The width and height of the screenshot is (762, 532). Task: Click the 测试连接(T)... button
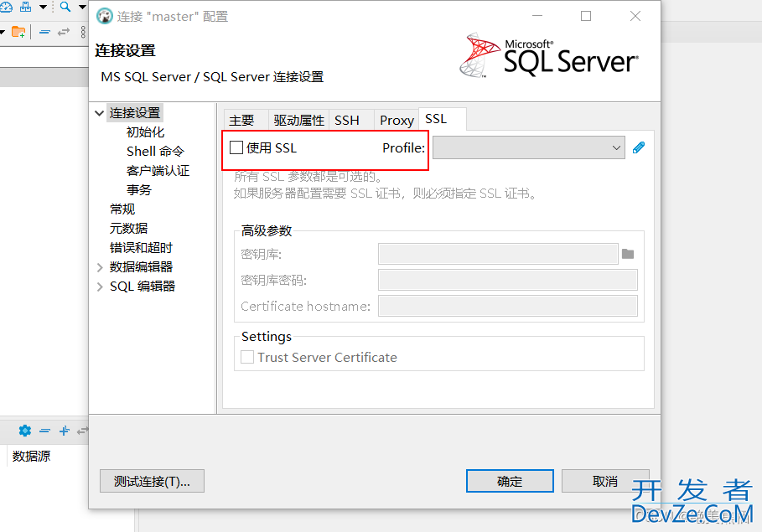pos(152,481)
